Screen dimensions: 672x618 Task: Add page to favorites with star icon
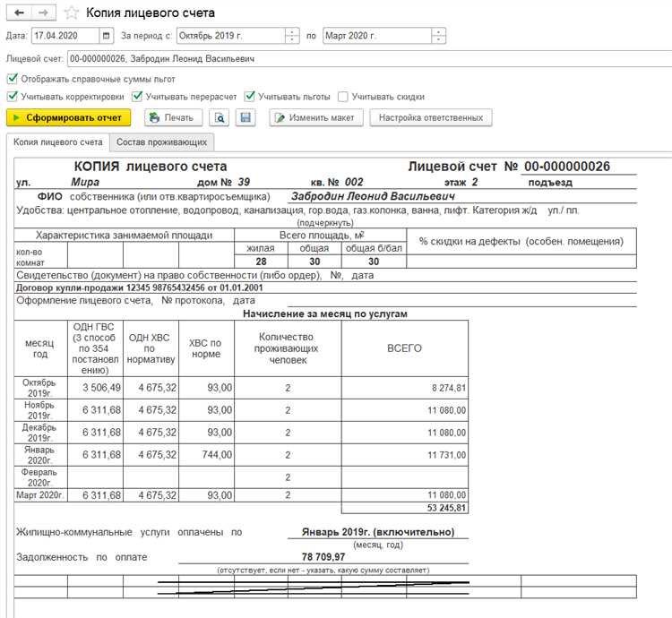(72, 13)
